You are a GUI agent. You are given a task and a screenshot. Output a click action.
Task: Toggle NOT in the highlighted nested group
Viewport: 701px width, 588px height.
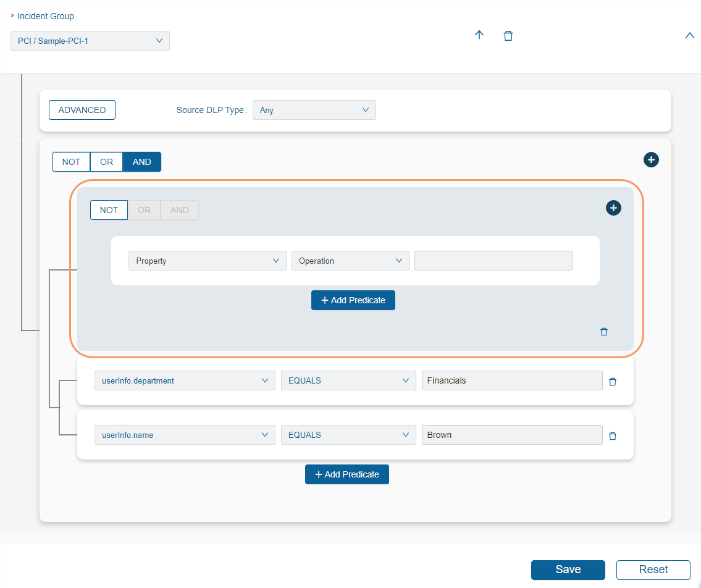[x=109, y=210]
